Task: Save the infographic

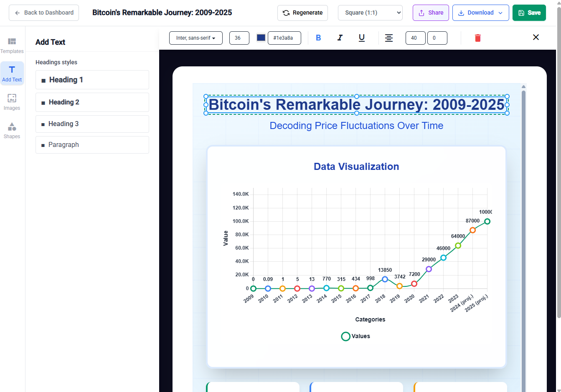Action: click(529, 13)
